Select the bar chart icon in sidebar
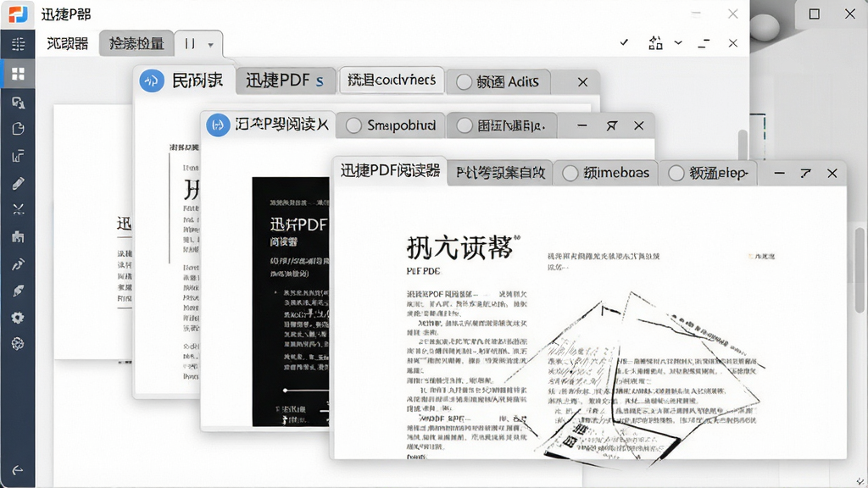 18,156
